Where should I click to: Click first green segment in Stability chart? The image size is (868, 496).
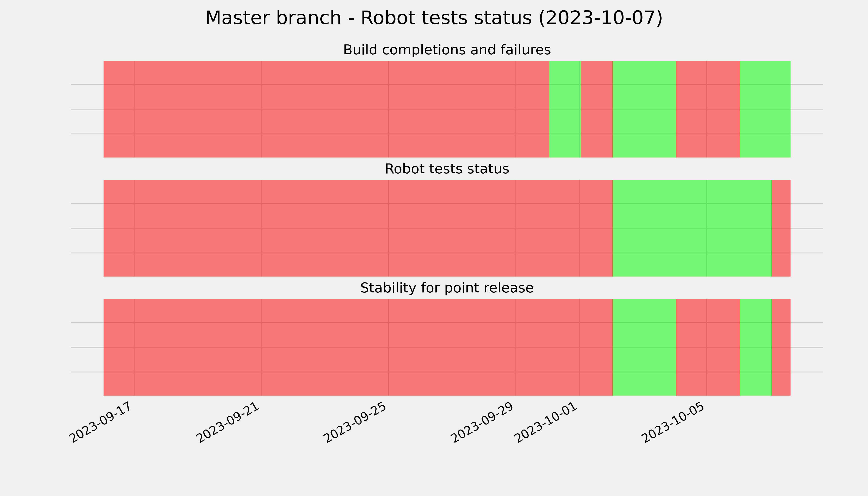pos(645,347)
